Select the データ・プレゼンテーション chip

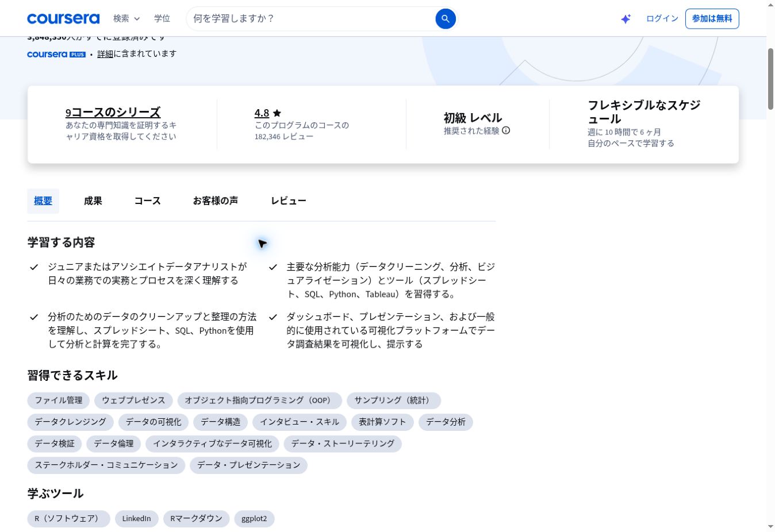click(248, 465)
